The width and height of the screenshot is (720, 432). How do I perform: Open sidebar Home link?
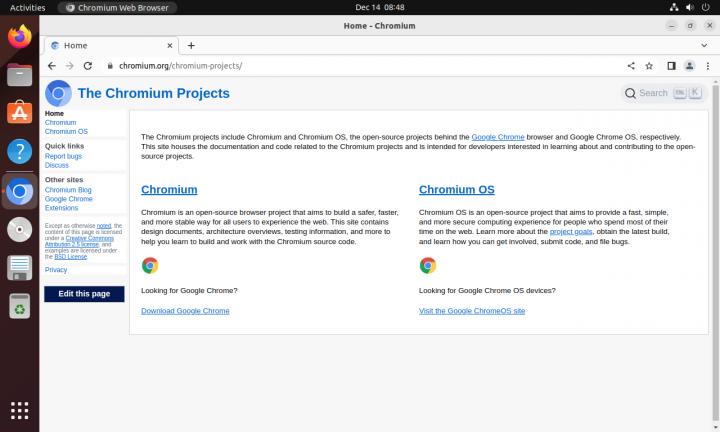pyautogui.click(x=54, y=113)
